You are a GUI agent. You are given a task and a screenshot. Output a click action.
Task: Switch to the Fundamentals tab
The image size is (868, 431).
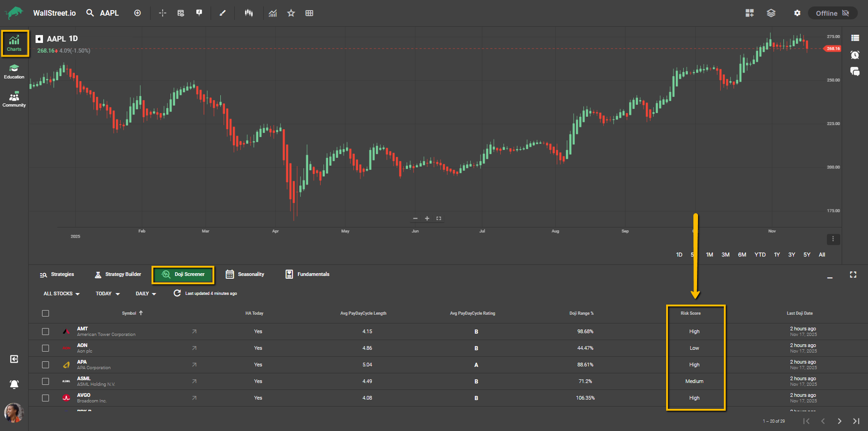point(307,274)
